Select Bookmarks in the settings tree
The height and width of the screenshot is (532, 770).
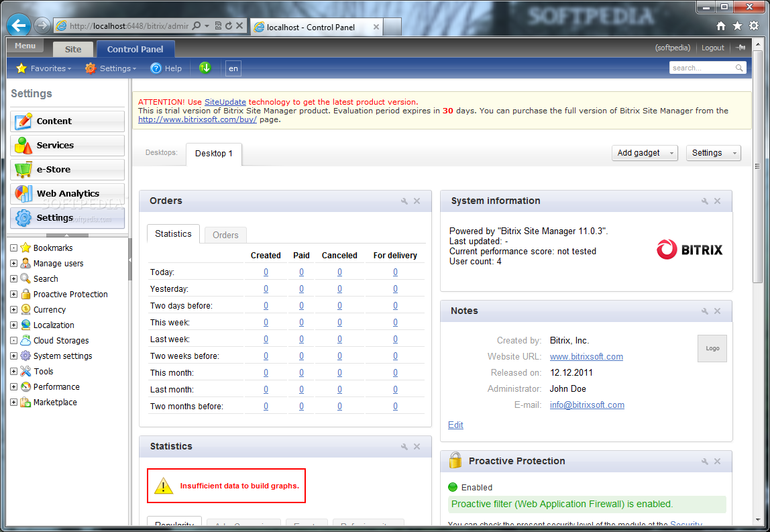[53, 248]
